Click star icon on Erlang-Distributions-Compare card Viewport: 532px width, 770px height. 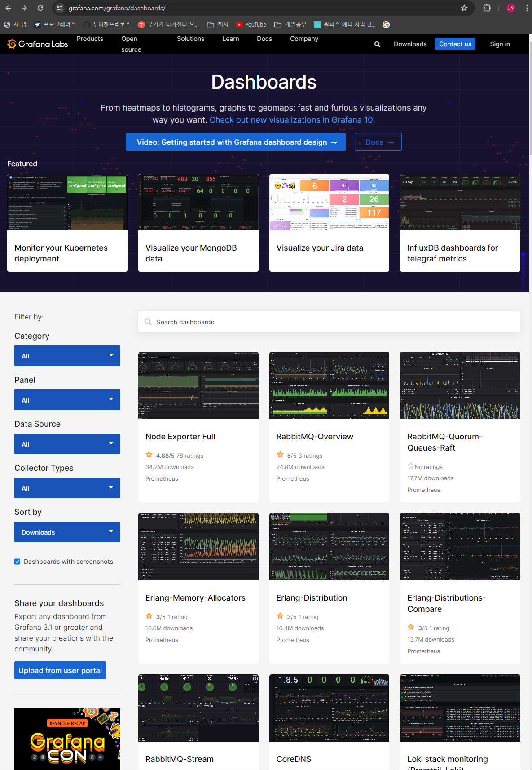(x=411, y=627)
